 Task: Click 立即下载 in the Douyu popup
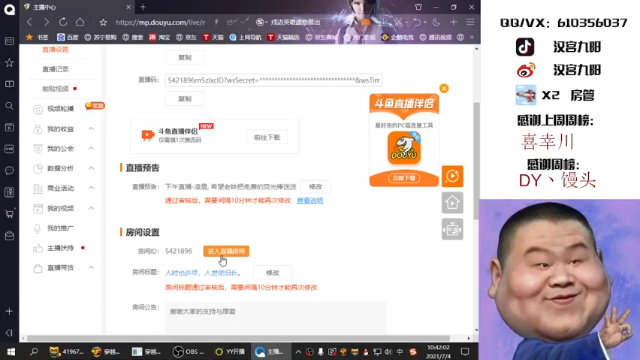point(404,178)
